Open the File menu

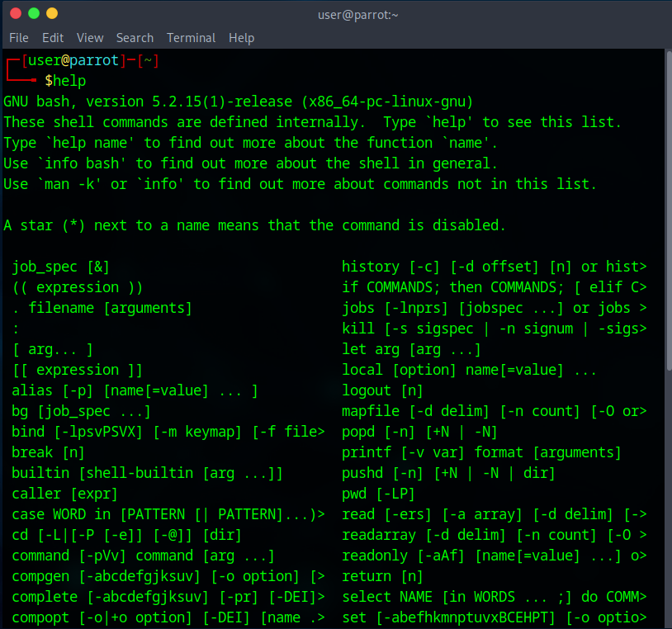[18, 38]
